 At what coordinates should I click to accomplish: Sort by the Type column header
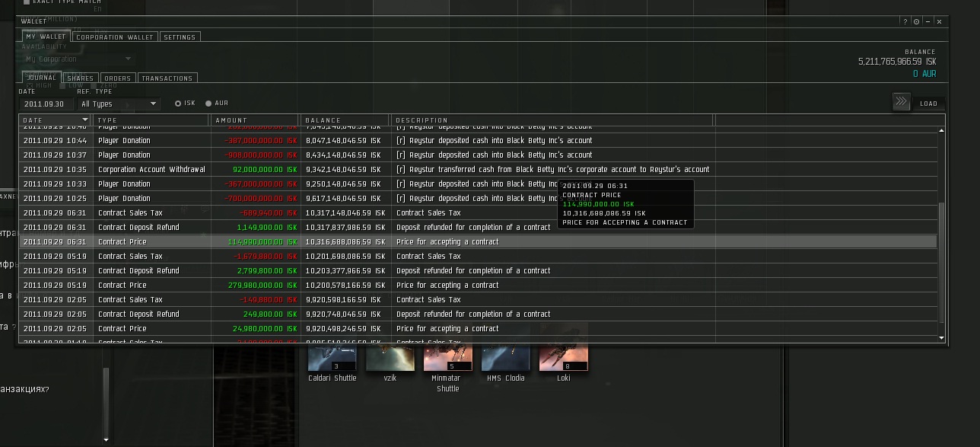[x=151, y=120]
